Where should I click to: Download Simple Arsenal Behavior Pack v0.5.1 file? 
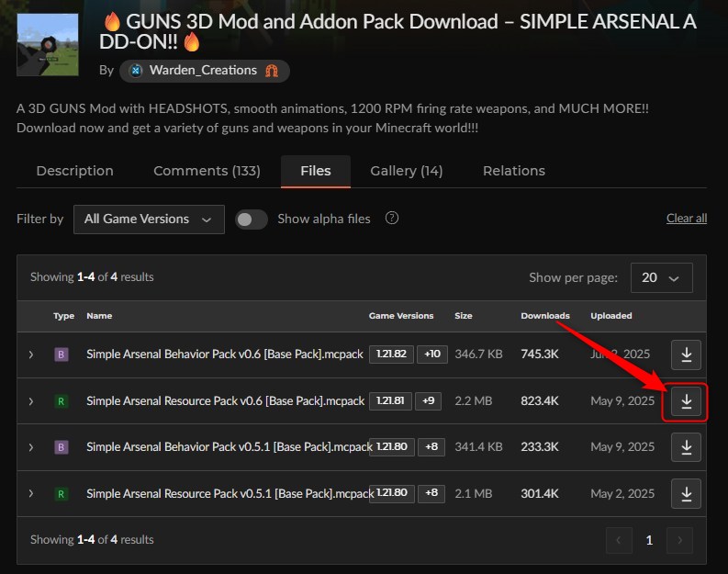[x=686, y=447]
